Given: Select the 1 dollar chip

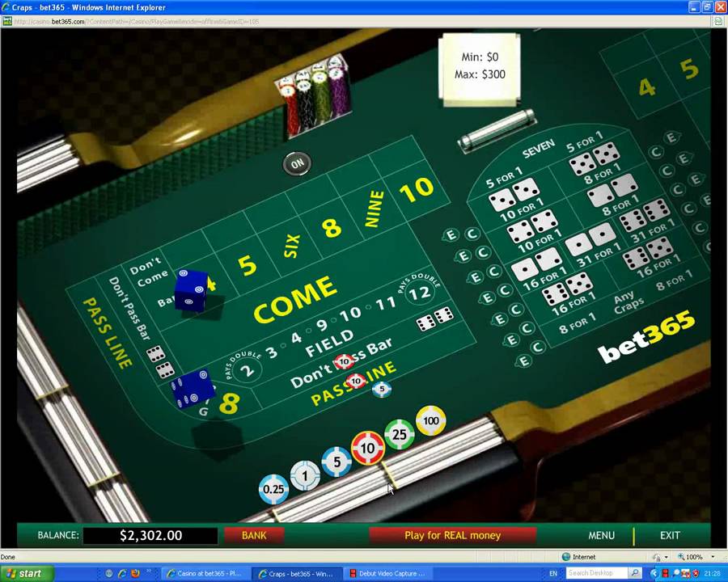Looking at the screenshot, I should 305,476.
